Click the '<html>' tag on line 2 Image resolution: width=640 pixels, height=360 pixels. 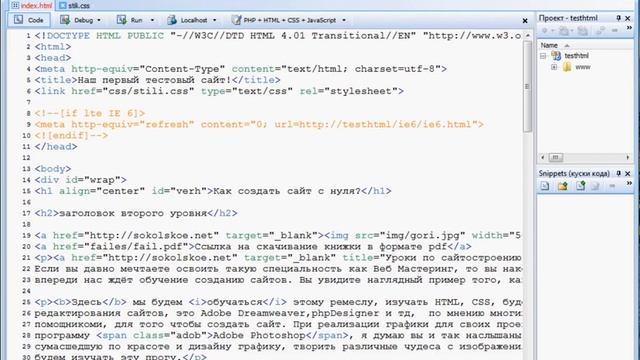click(53, 47)
